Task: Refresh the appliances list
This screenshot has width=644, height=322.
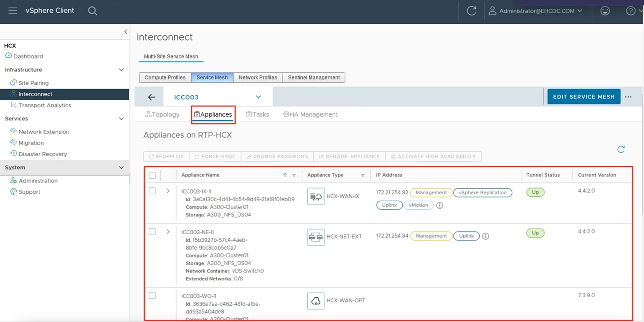Action: tap(621, 149)
